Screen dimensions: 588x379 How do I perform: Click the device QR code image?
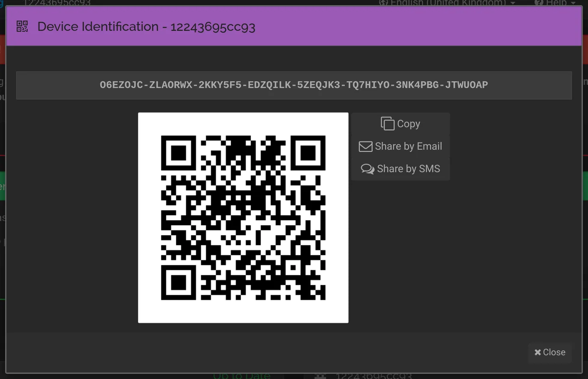[x=243, y=218]
